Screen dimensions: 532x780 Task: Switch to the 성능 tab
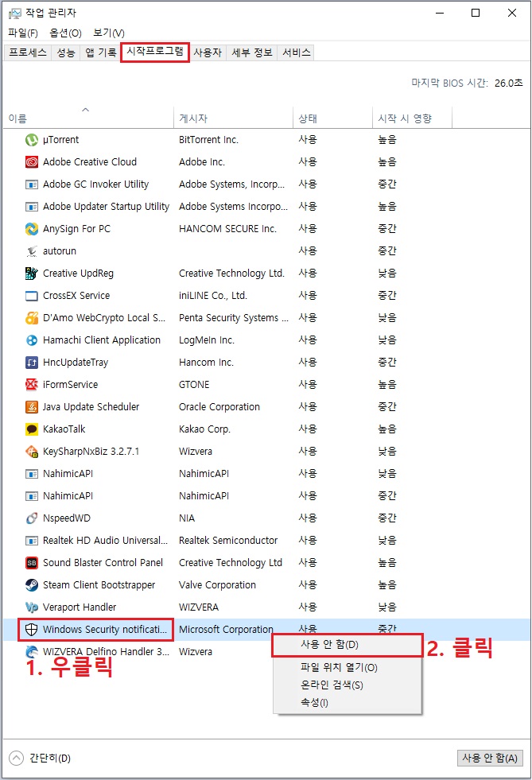pos(65,52)
